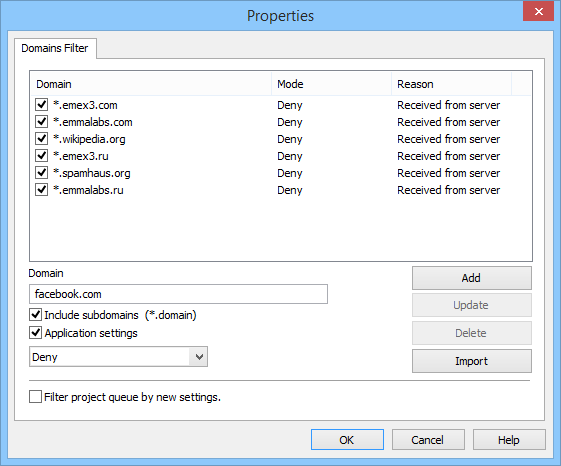The width and height of the screenshot is (561, 466).
Task: Toggle the *.emex3.ru checkbox
Action: [x=42, y=156]
